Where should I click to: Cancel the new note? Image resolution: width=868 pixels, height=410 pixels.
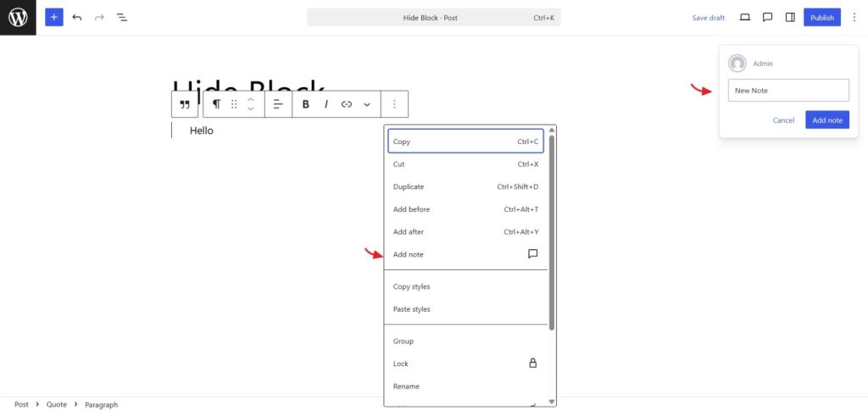click(783, 120)
